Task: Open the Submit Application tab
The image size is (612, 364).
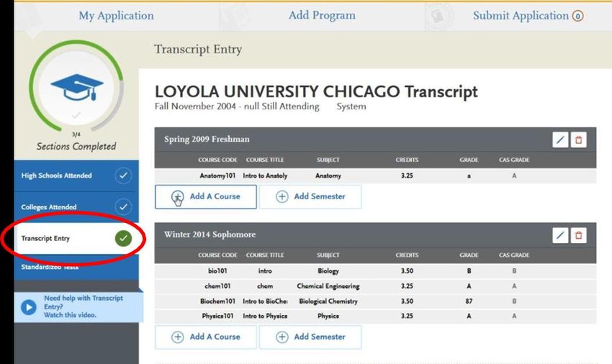Action: pyautogui.click(x=521, y=16)
